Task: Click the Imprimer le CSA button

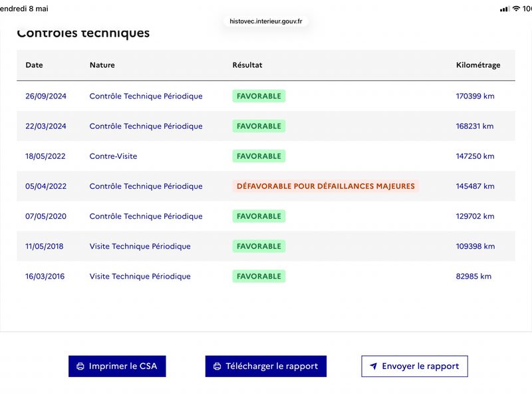Action: 117,366
